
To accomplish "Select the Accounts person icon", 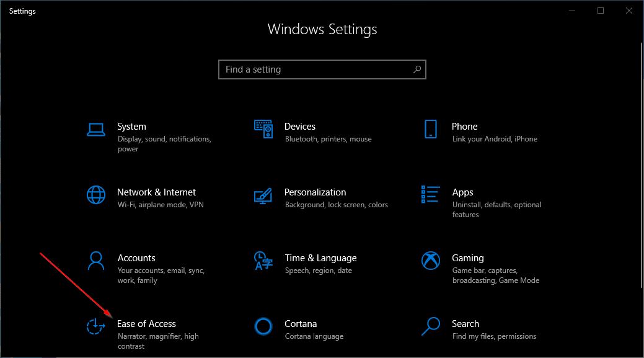I will pos(95,261).
